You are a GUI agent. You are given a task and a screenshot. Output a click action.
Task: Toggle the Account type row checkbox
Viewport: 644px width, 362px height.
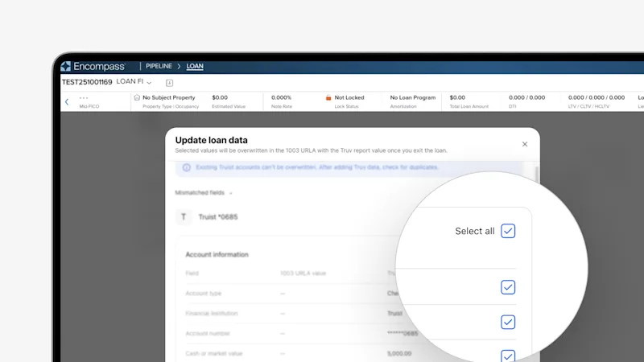(508, 287)
